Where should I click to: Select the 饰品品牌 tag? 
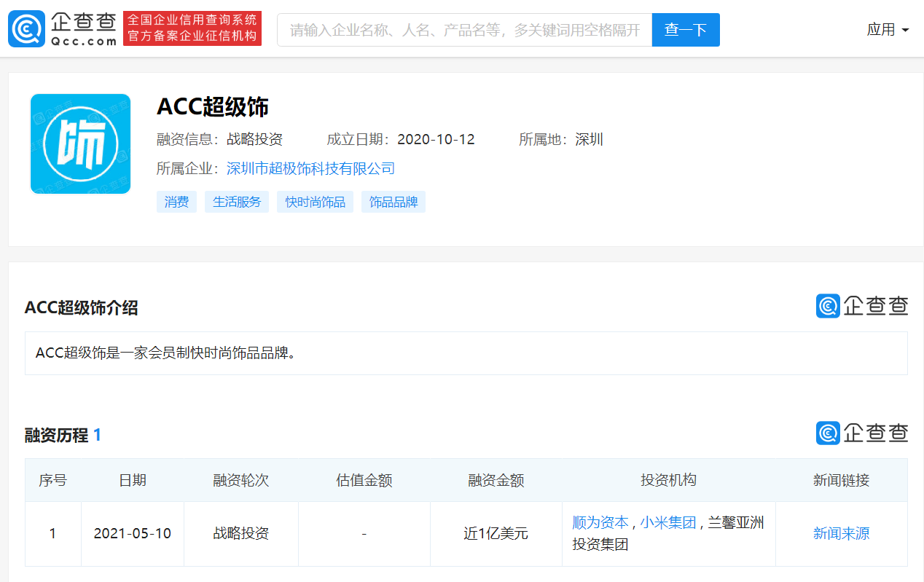coord(394,202)
